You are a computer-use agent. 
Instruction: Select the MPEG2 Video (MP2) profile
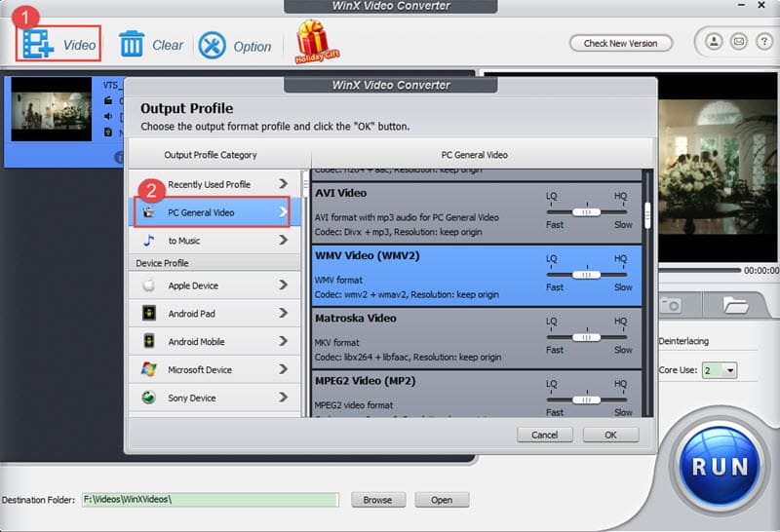(477, 394)
